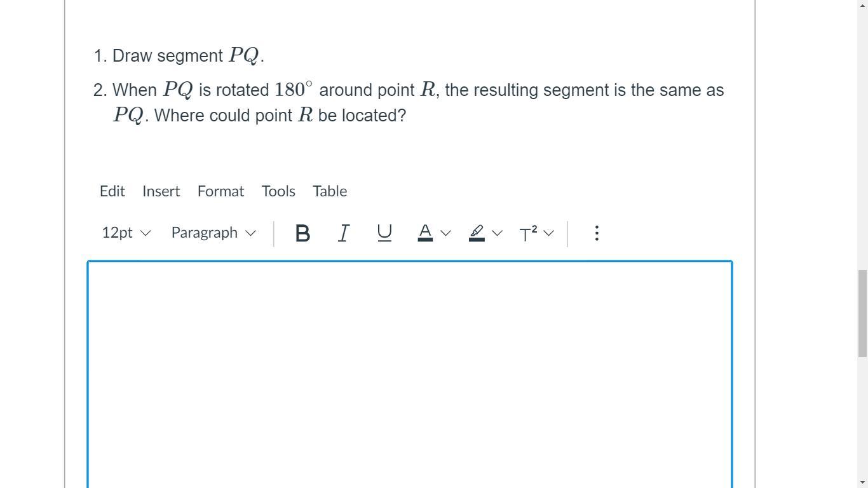Open the Format menu
Viewport: 868px width, 488px height.
(220, 191)
